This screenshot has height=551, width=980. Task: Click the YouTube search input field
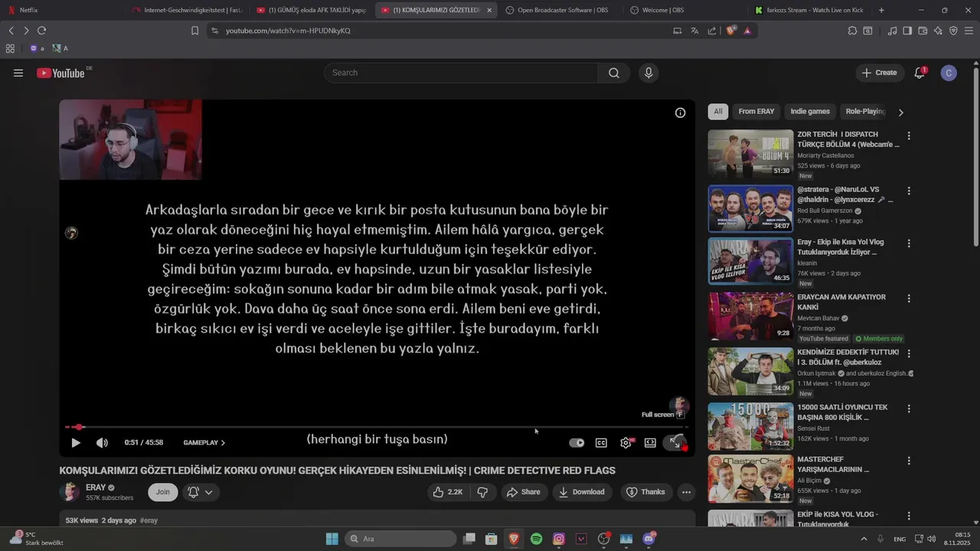click(461, 73)
